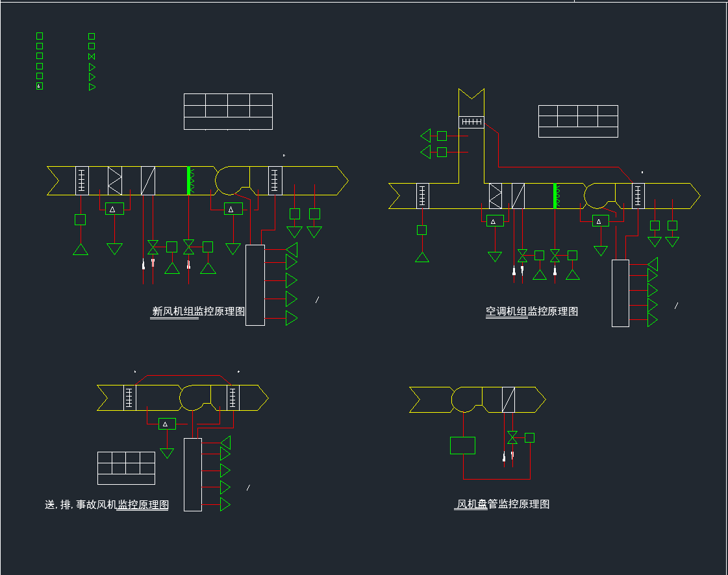
Task: Click the tall white control box in 新风机组 diagram
Action: (x=255, y=285)
